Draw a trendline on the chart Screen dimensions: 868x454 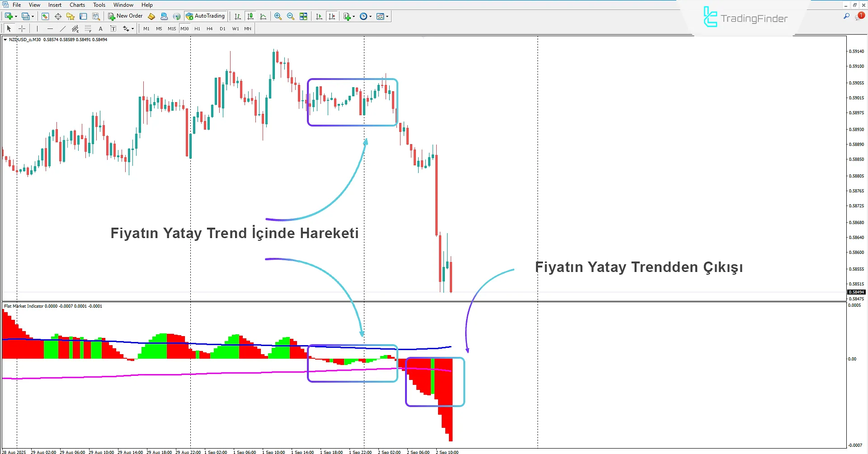click(x=63, y=28)
